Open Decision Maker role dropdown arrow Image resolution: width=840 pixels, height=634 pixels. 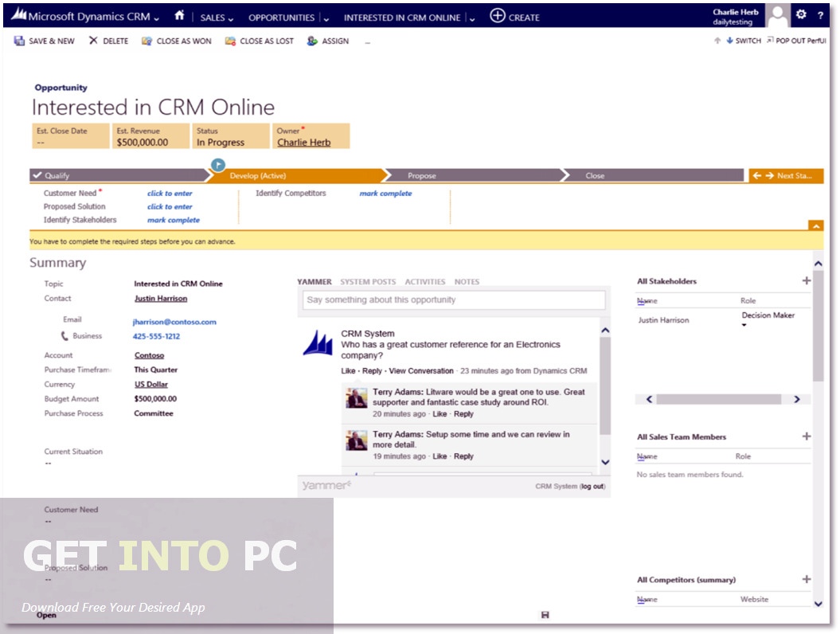click(744, 325)
